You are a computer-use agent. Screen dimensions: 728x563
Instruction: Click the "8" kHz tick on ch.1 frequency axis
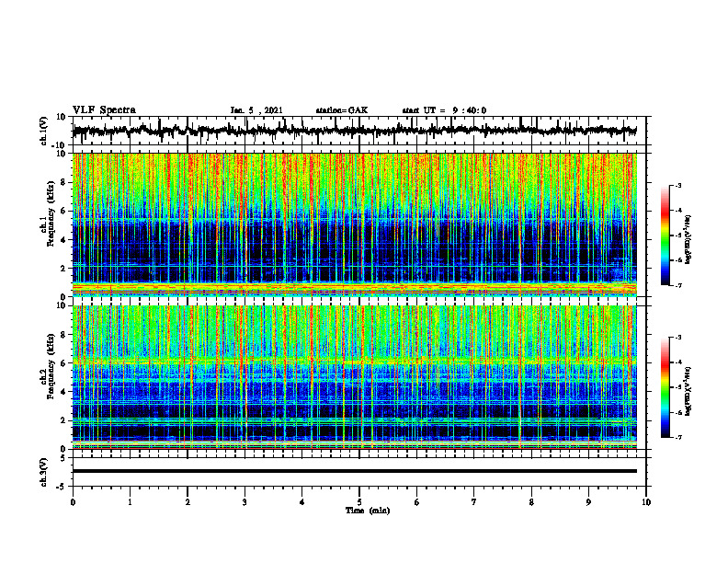point(63,182)
